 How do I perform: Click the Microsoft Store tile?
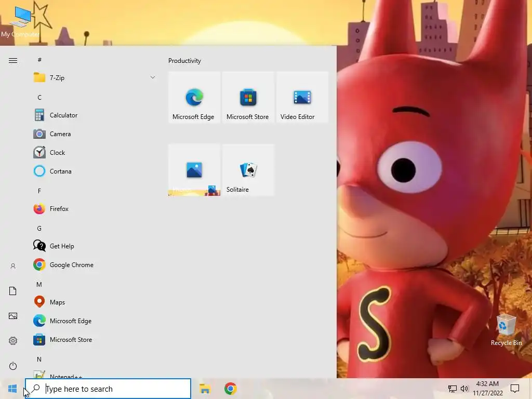(x=248, y=97)
